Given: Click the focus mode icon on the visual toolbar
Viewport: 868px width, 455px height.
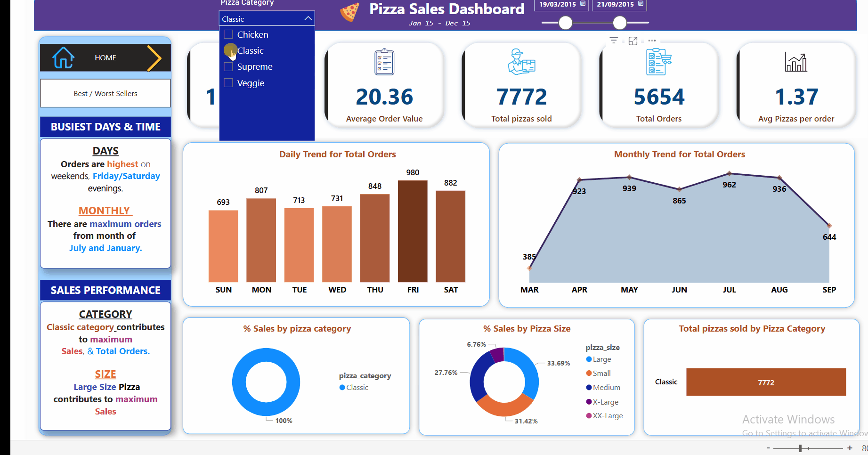Looking at the screenshot, I should [x=633, y=41].
